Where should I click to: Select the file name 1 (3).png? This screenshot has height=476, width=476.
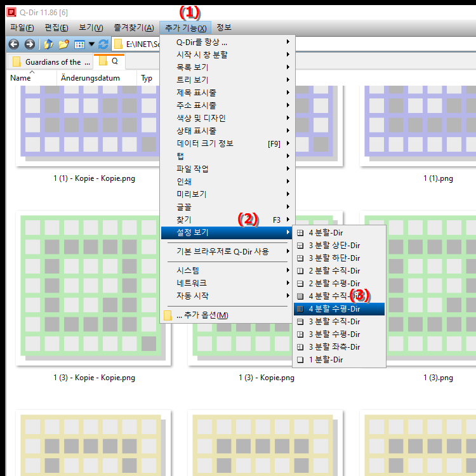click(x=438, y=378)
